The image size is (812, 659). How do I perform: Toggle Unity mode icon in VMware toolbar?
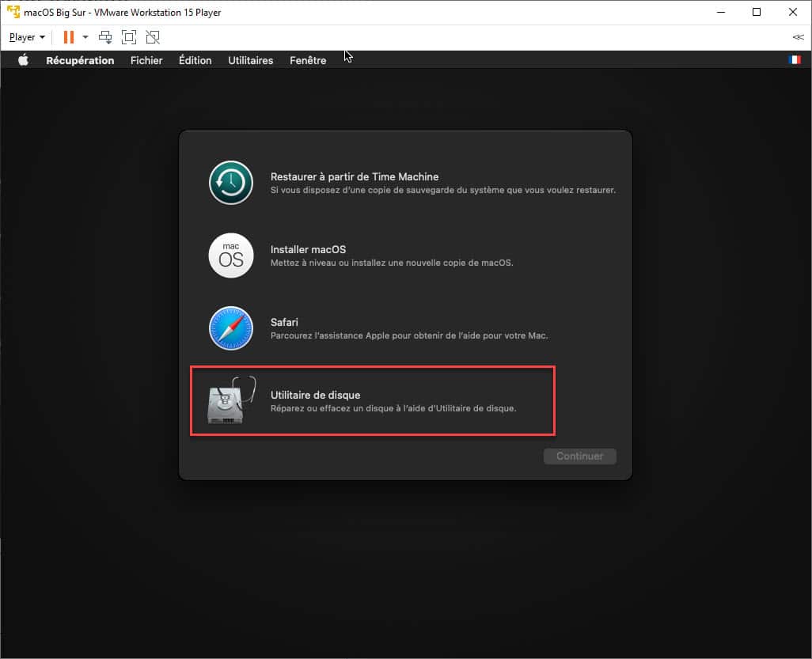[x=153, y=37]
